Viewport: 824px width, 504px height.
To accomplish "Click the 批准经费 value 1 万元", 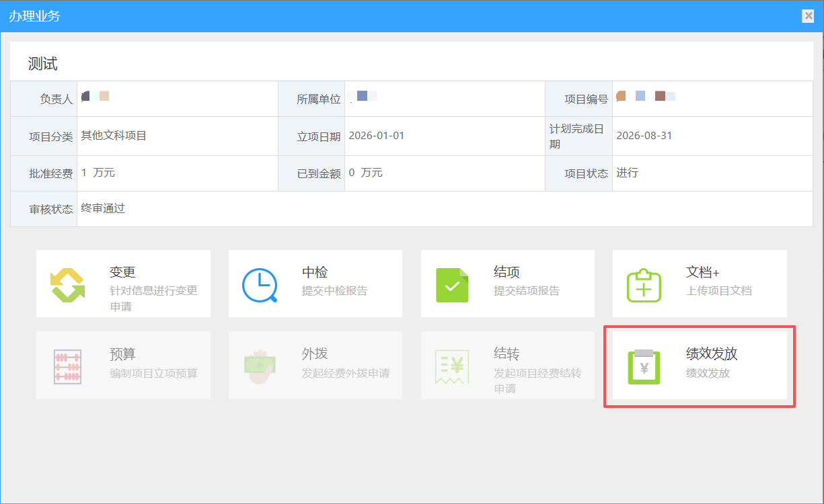I will [x=98, y=173].
